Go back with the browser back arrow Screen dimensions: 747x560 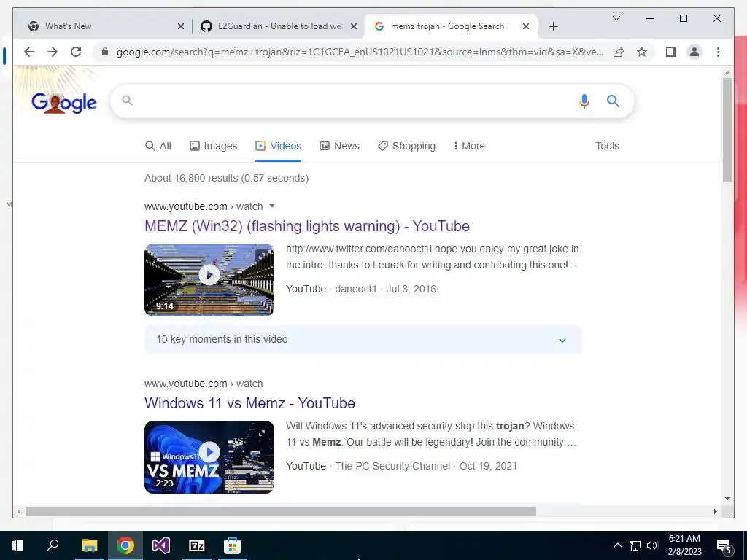[x=29, y=52]
